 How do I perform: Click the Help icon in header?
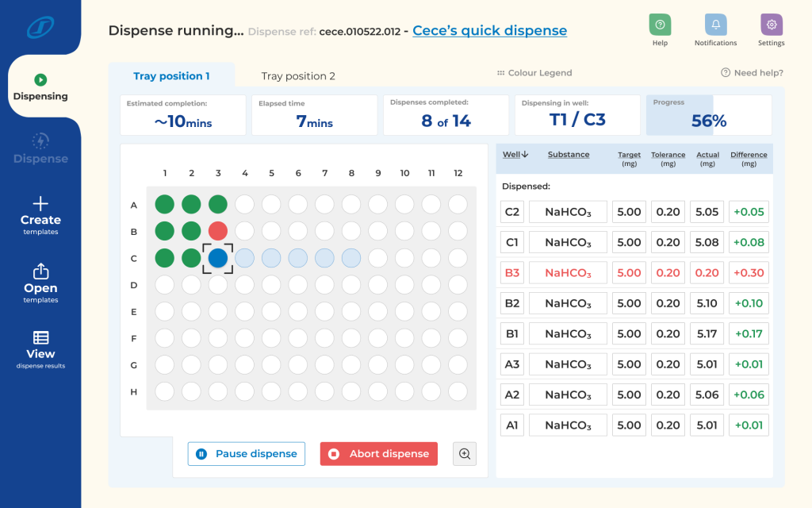tap(660, 25)
